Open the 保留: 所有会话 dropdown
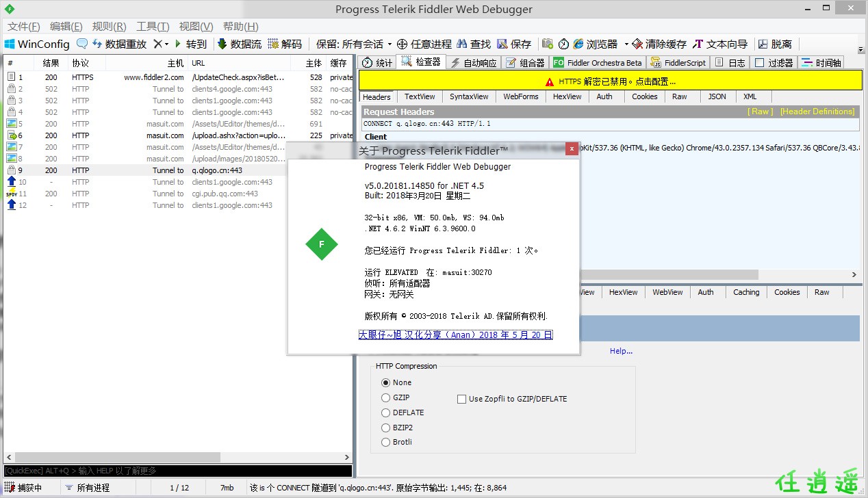Viewport: 868px width, 498px height. point(354,44)
